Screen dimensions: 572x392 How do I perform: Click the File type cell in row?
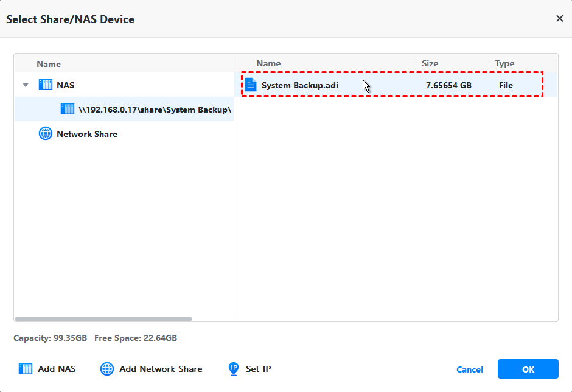click(x=506, y=85)
